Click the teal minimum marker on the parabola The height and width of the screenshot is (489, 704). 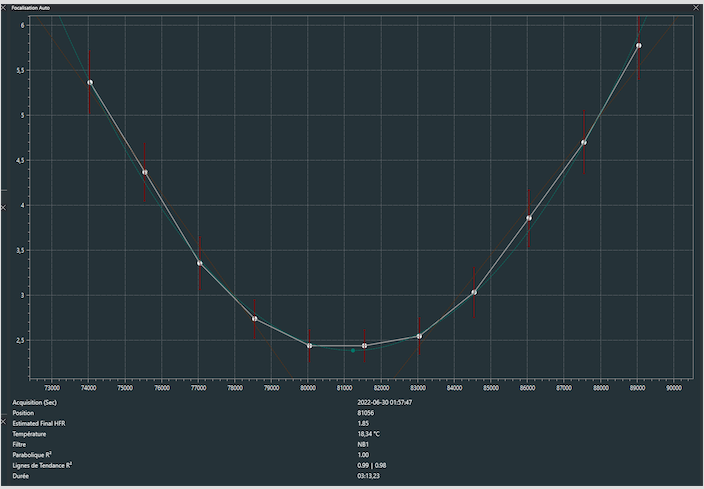(353, 351)
